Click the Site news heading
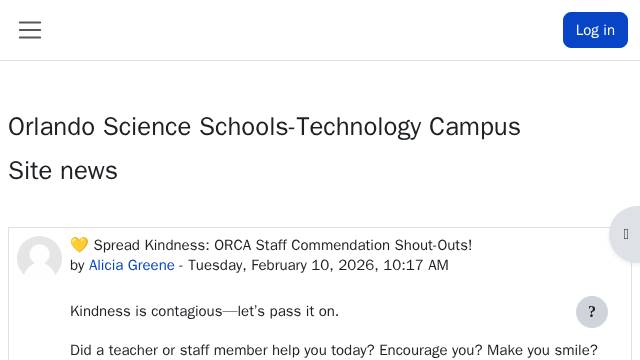This screenshot has width=640, height=360. tap(63, 171)
